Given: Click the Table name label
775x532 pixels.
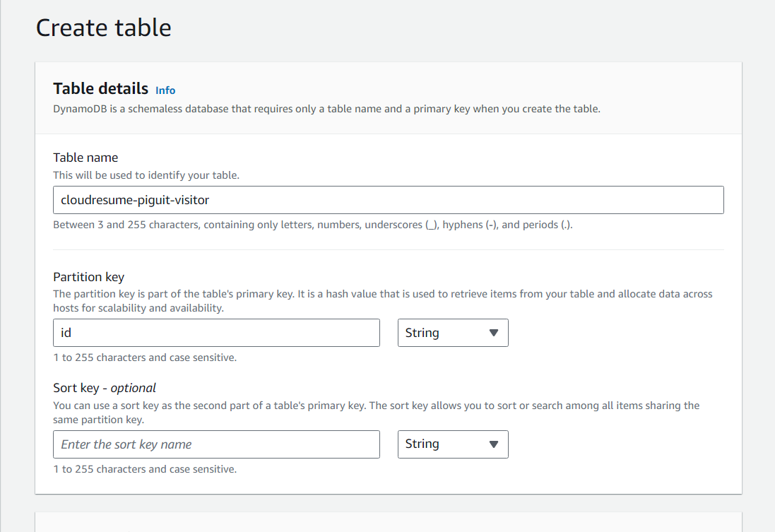Looking at the screenshot, I should point(85,158).
